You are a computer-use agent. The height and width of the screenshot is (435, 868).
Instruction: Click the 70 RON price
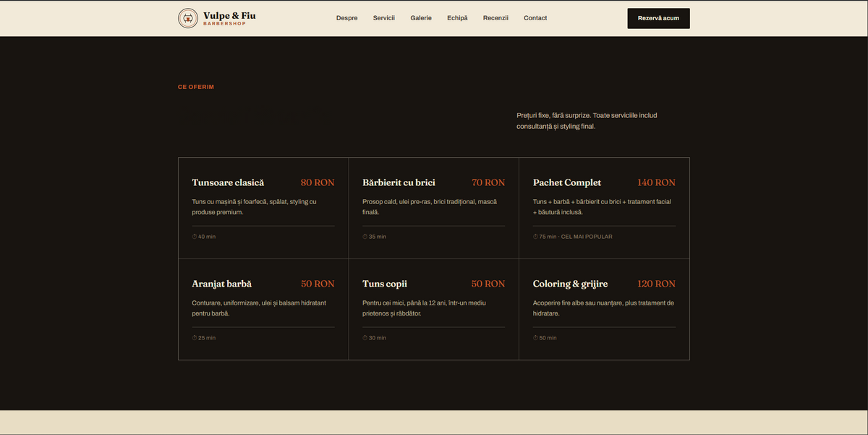[488, 182]
